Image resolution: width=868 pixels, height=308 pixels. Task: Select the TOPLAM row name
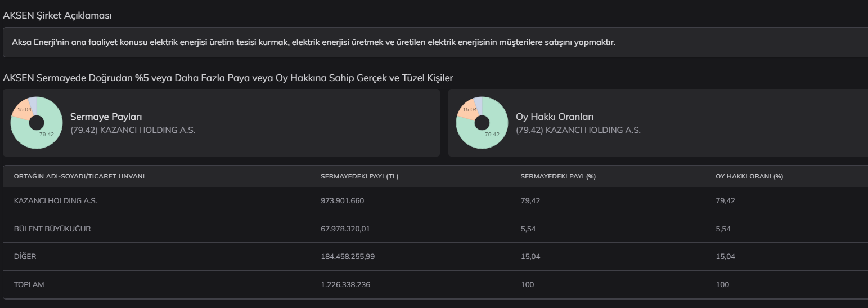(x=29, y=285)
